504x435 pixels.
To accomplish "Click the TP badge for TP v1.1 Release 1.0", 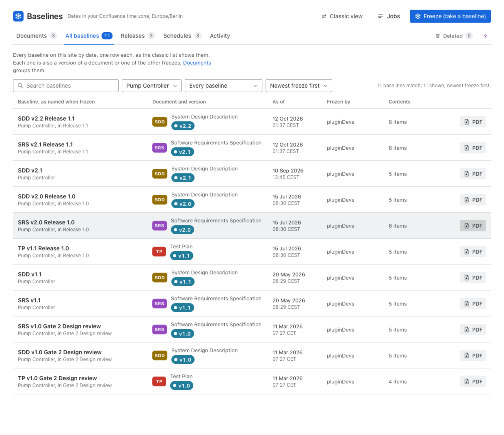I will (159, 252).
